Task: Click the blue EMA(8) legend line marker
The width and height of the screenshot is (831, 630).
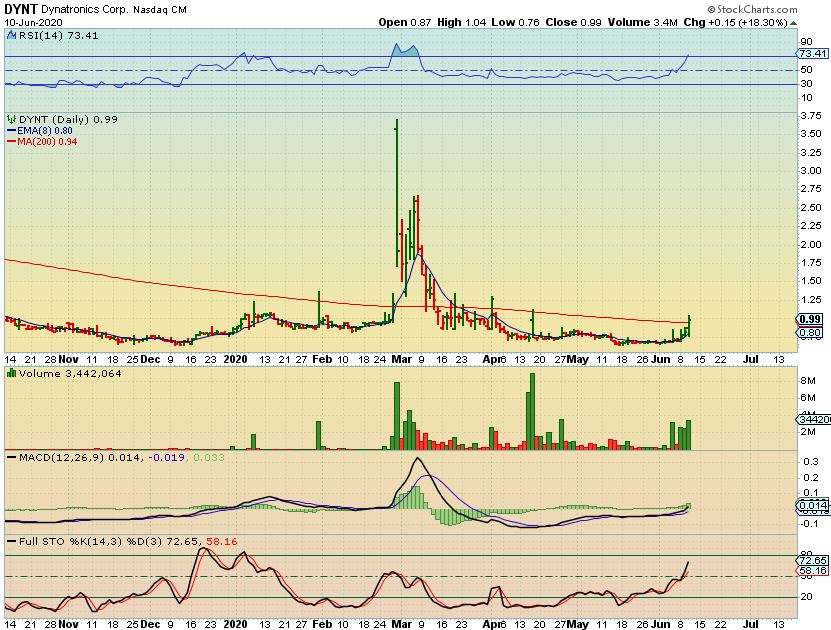Action: tap(11, 130)
